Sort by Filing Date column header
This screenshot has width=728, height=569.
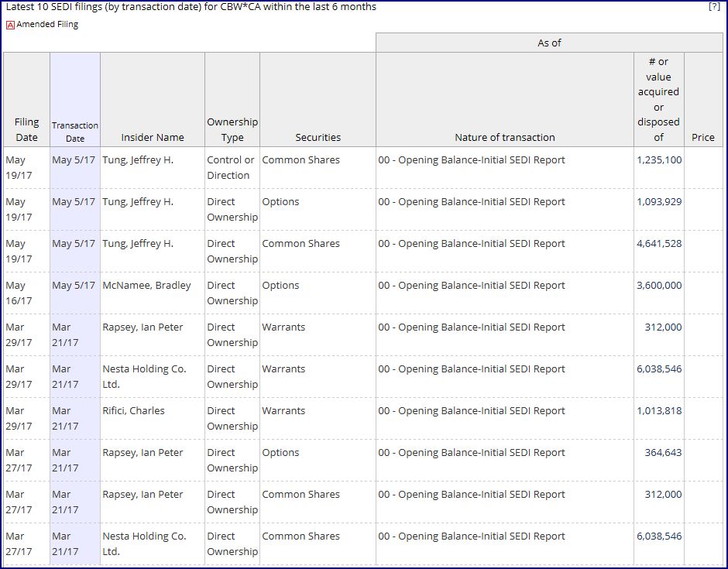[26, 129]
